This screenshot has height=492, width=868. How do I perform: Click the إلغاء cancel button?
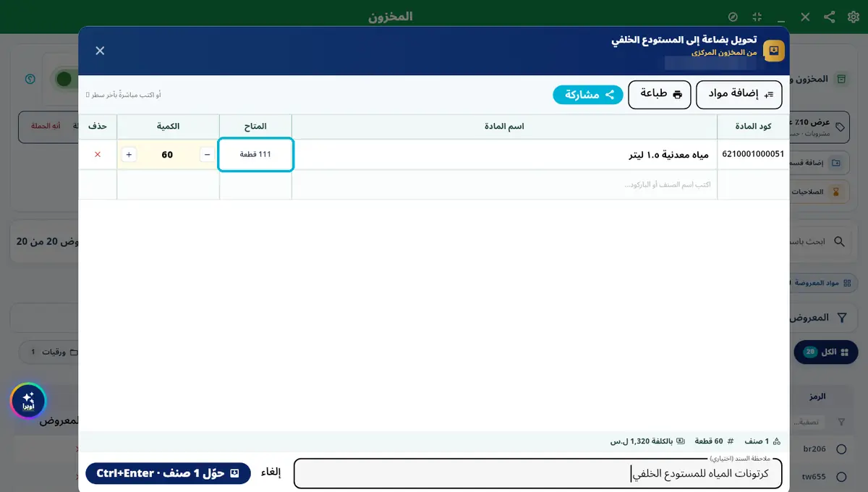tap(271, 472)
